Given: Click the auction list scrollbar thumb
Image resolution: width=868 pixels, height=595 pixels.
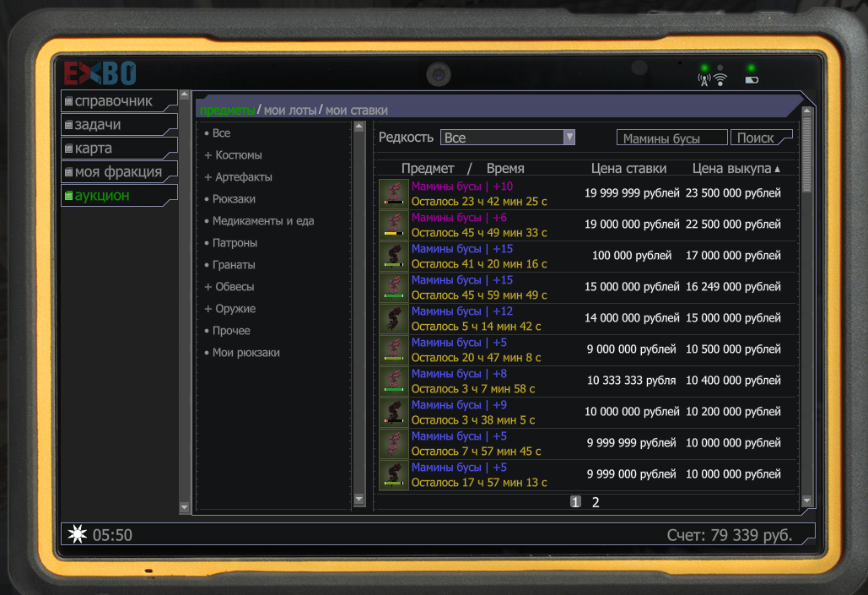Looking at the screenshot, I should click(x=806, y=154).
